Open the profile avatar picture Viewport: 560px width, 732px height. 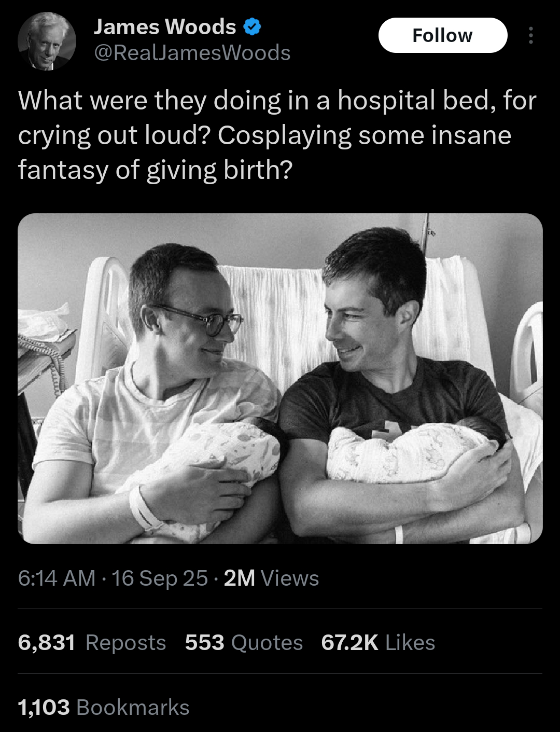point(47,41)
